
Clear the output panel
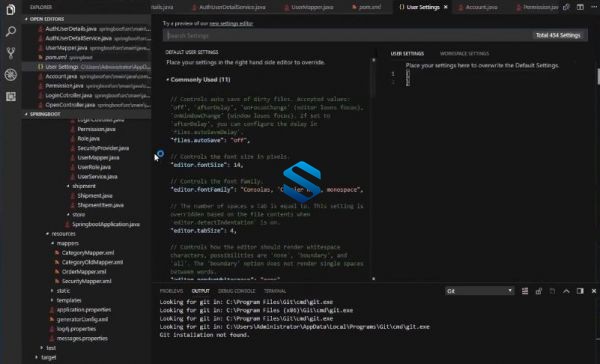(x=525, y=291)
